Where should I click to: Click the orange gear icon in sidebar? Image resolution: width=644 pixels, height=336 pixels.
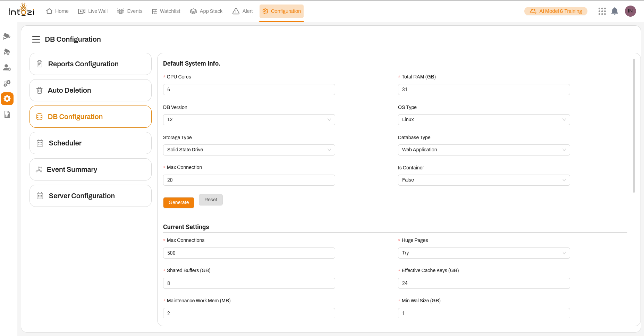coord(7,99)
